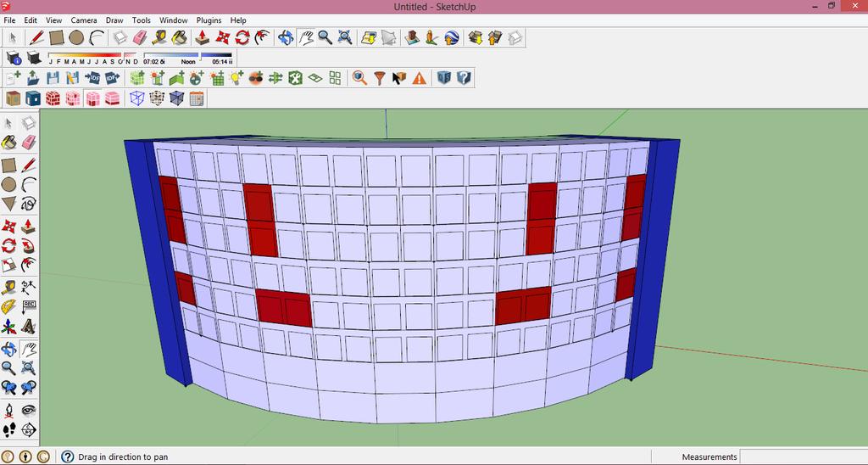Add a New Glare Sensor
The width and height of the screenshot is (868, 465).
[256, 78]
